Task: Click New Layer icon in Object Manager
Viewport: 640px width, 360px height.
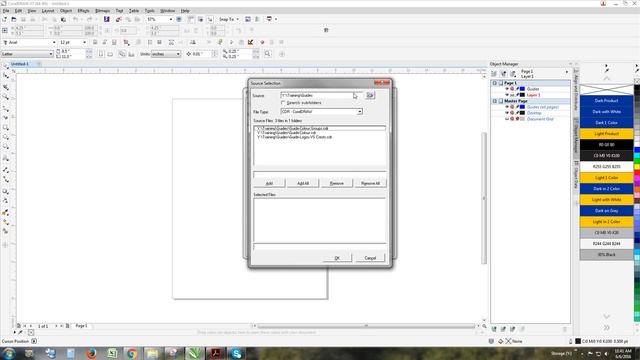Action: click(494, 329)
